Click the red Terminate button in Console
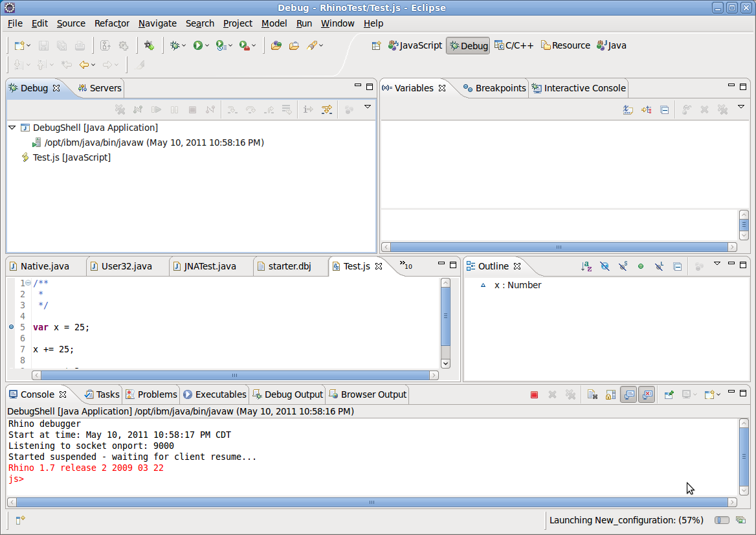The height and width of the screenshot is (535, 756). pyautogui.click(x=534, y=394)
